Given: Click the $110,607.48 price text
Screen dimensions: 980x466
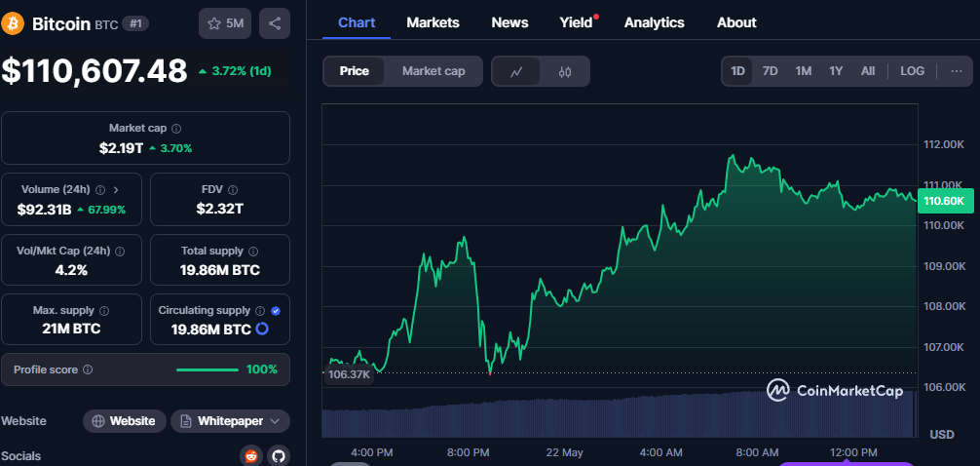Looking at the screenshot, I should tap(94, 71).
